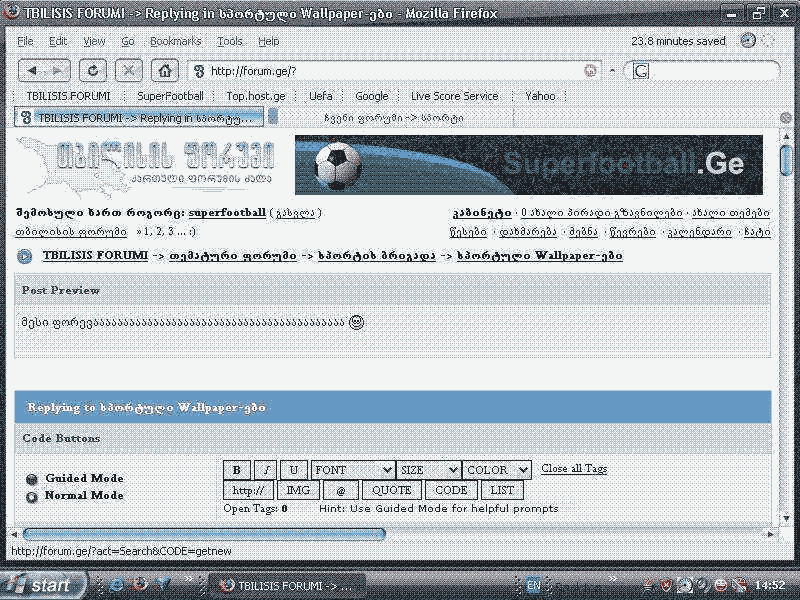Open the Edit menu

point(58,41)
